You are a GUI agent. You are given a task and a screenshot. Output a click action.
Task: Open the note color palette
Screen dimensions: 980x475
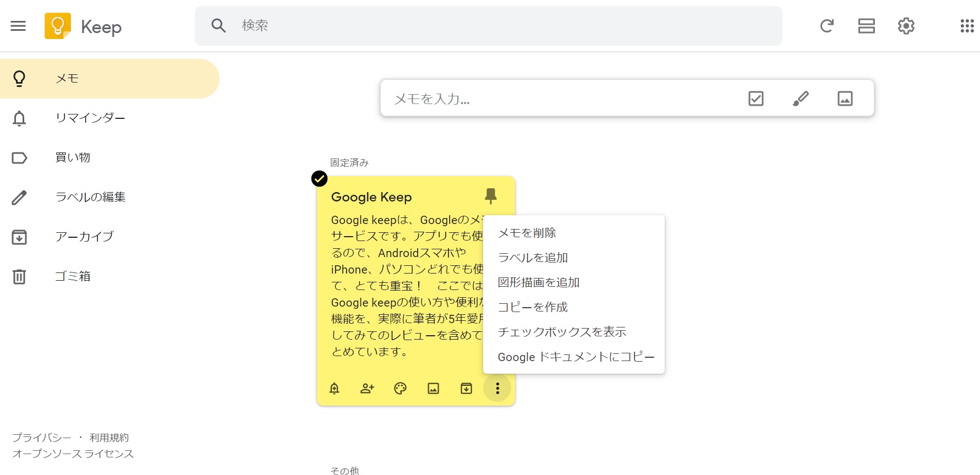point(400,389)
